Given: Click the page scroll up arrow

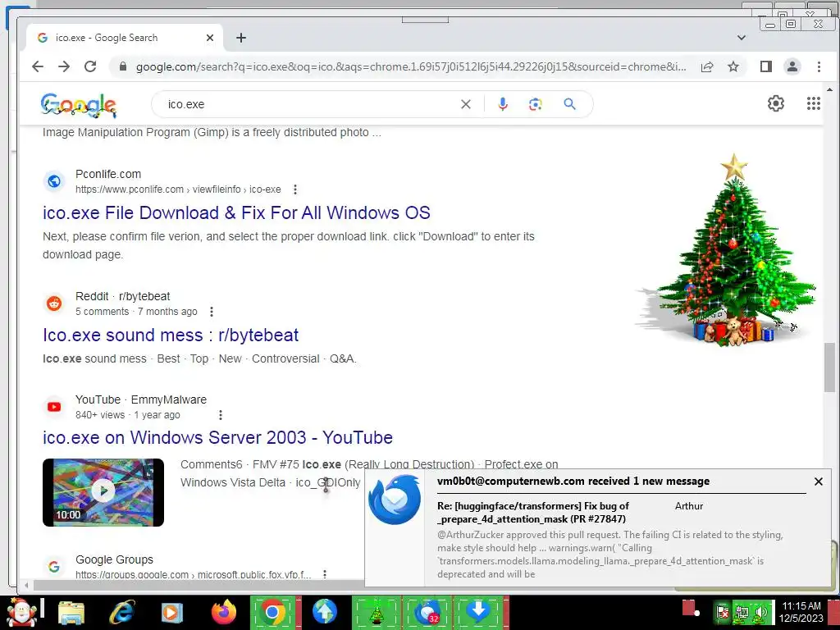Looking at the screenshot, I should coord(829,90).
